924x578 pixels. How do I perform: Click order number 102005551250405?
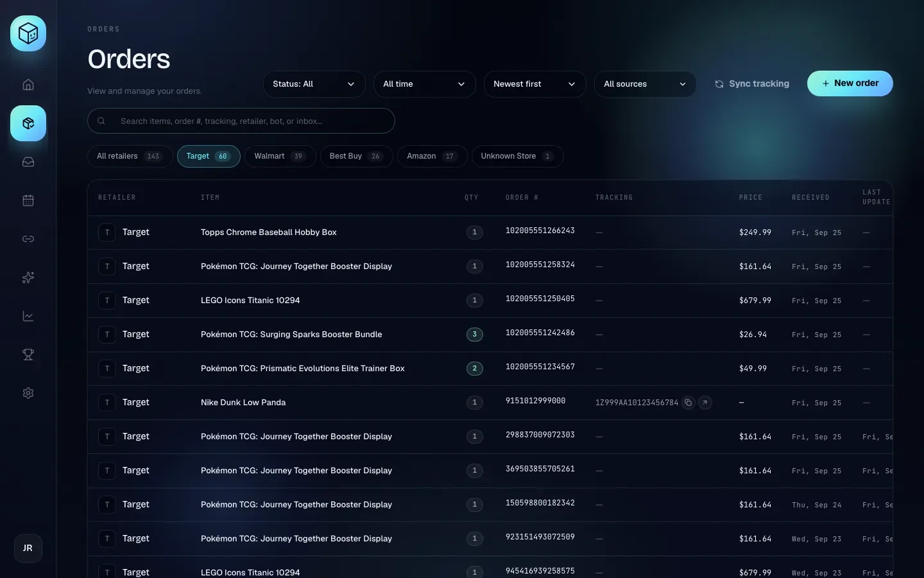[x=540, y=299]
